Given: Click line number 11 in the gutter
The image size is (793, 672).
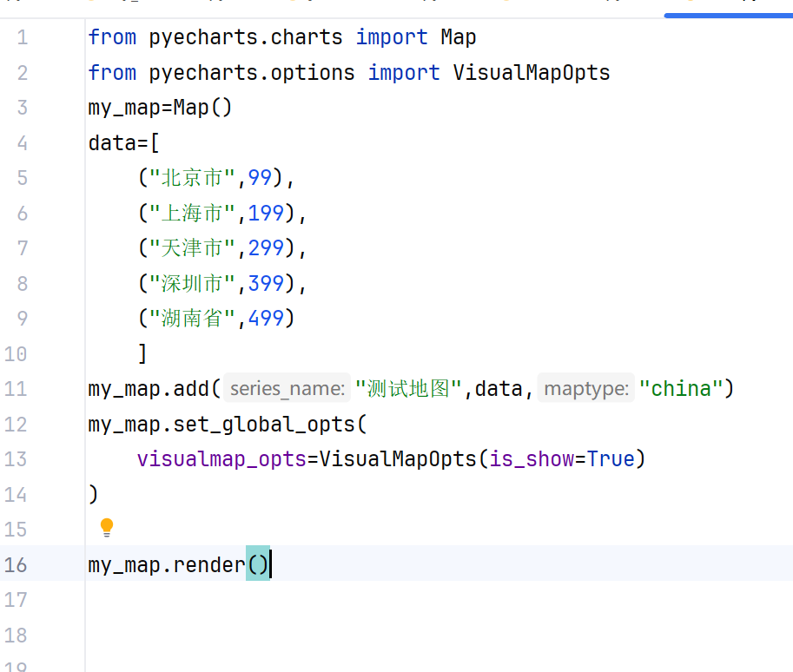Looking at the screenshot, I should click(x=16, y=389).
